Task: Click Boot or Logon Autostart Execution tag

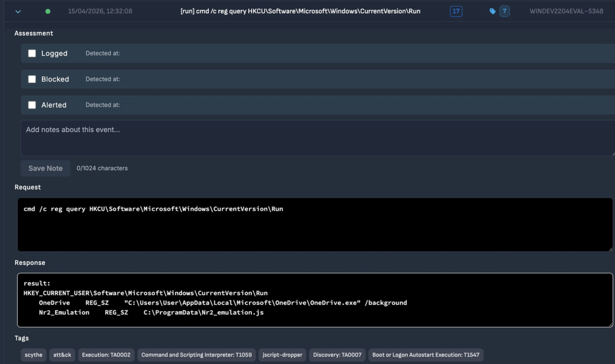Action: click(426, 355)
